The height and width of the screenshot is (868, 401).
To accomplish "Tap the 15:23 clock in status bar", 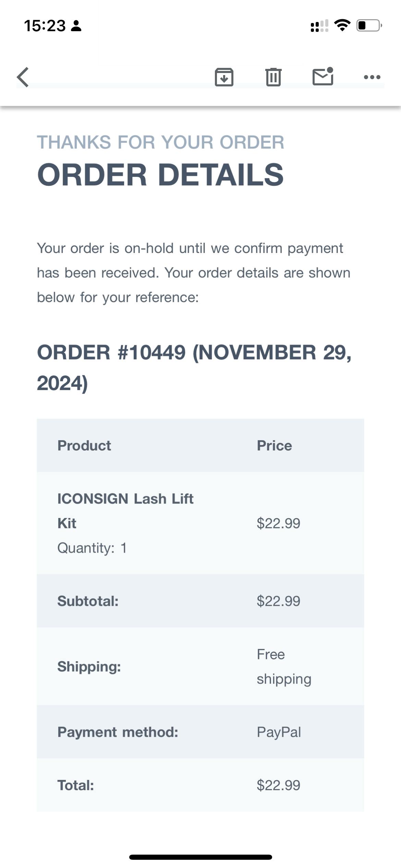I will coord(45,26).
